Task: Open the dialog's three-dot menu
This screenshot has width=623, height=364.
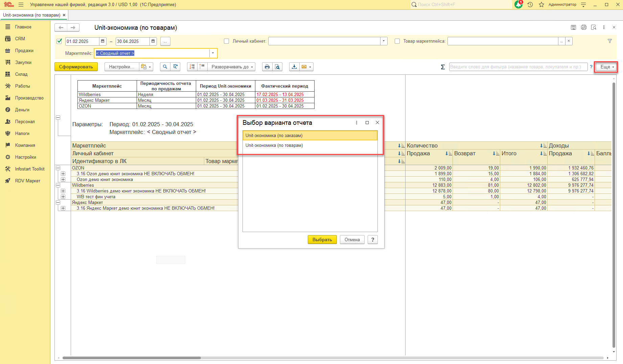Action: coord(356,123)
